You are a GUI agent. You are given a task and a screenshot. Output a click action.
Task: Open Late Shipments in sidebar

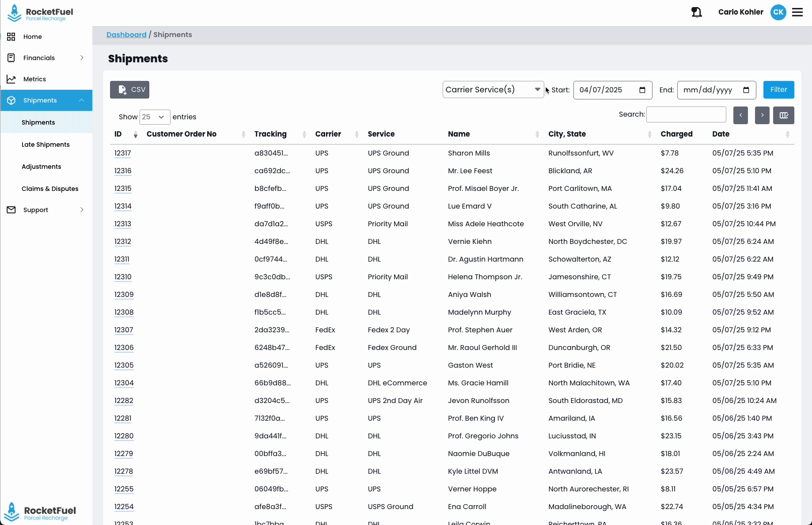(x=46, y=145)
